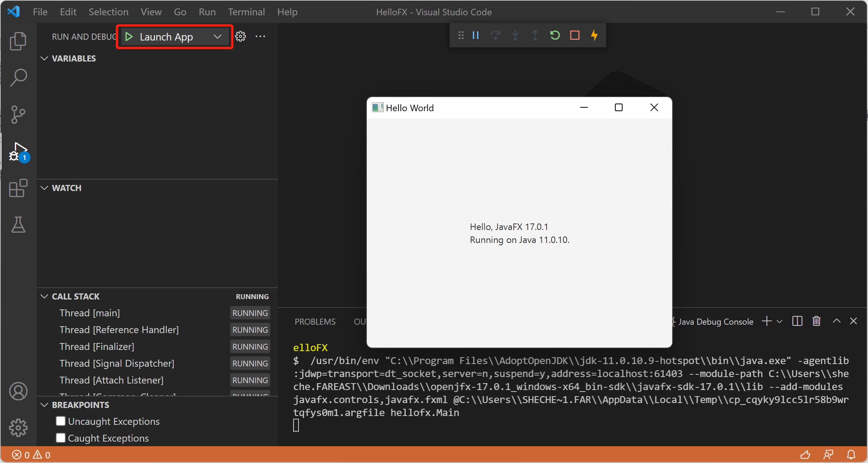Open the Explorer view in the activity bar
Viewport: 868px width, 463px height.
point(18,41)
